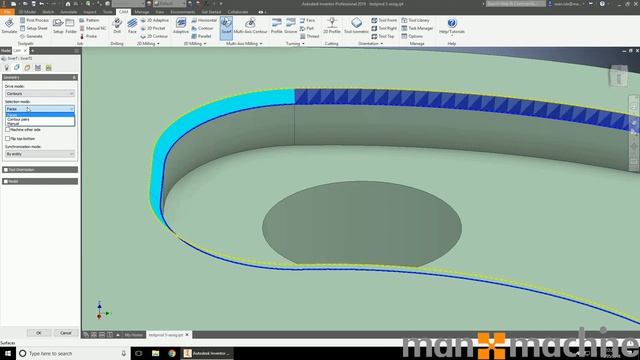Launch the Simulate toolpath tool
The width and height of the screenshot is (640, 360).
(9, 26)
